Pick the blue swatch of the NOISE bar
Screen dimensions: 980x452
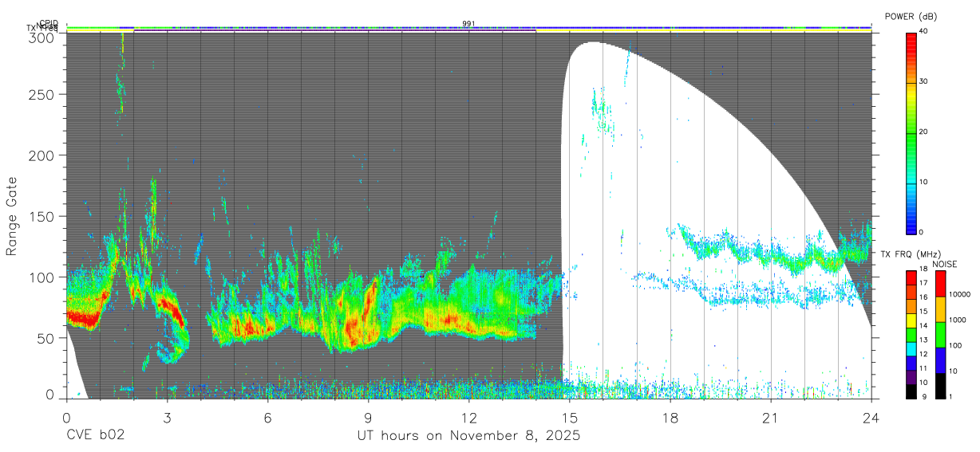(940, 360)
